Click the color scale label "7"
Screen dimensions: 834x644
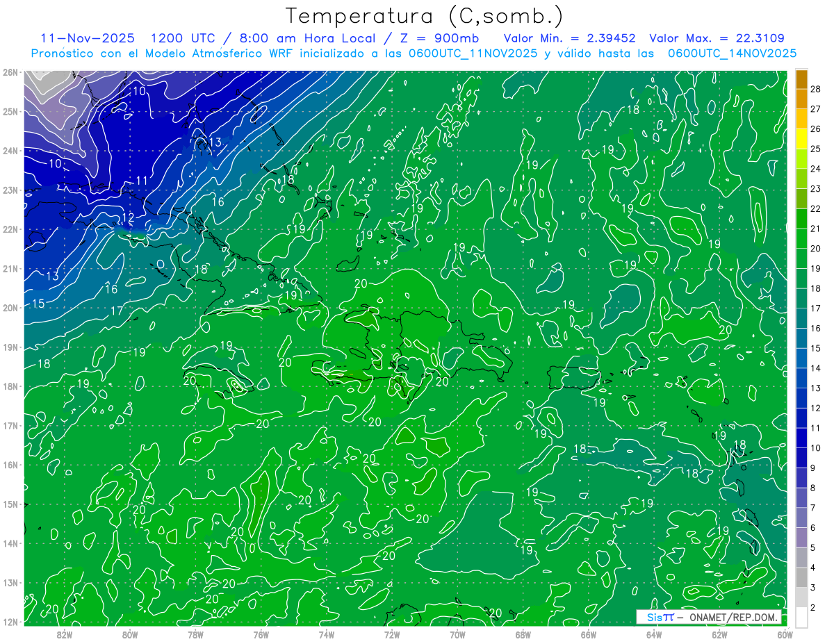(x=813, y=508)
